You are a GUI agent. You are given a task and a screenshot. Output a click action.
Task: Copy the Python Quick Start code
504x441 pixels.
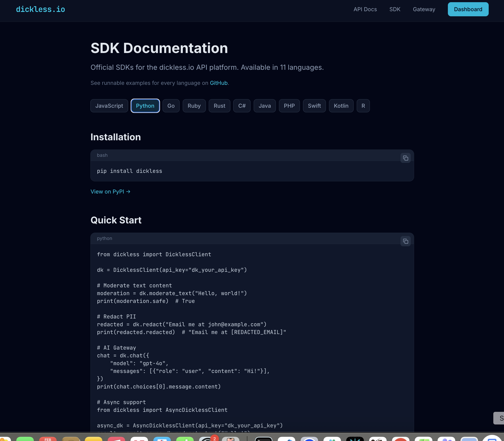[405, 241]
